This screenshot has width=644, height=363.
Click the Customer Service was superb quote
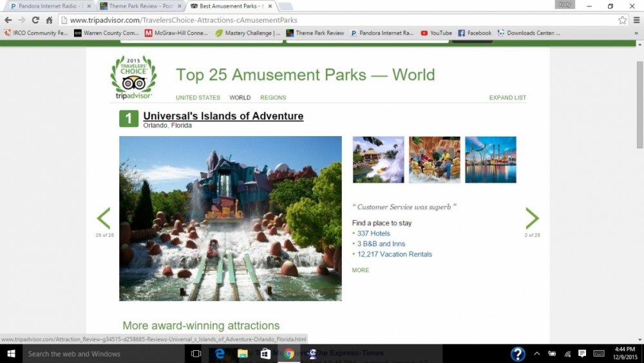pos(404,207)
